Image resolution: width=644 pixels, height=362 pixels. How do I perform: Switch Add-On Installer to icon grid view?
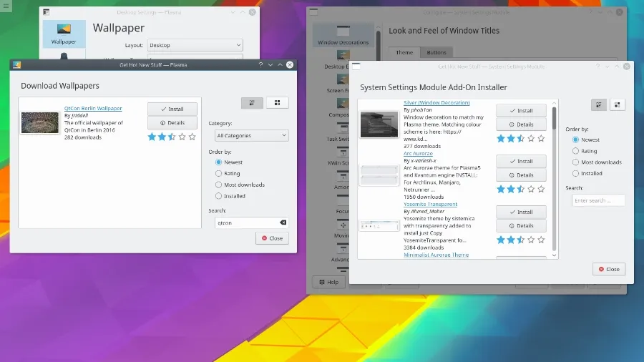617,104
